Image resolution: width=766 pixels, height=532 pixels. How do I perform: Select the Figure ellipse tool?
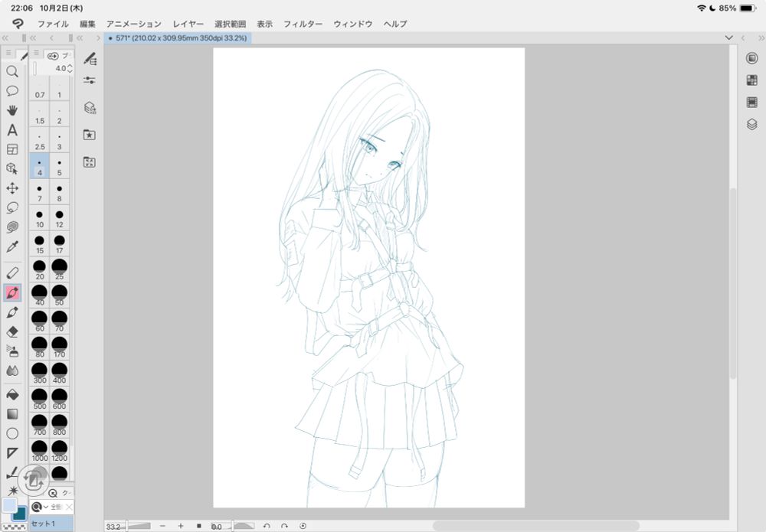click(12, 433)
